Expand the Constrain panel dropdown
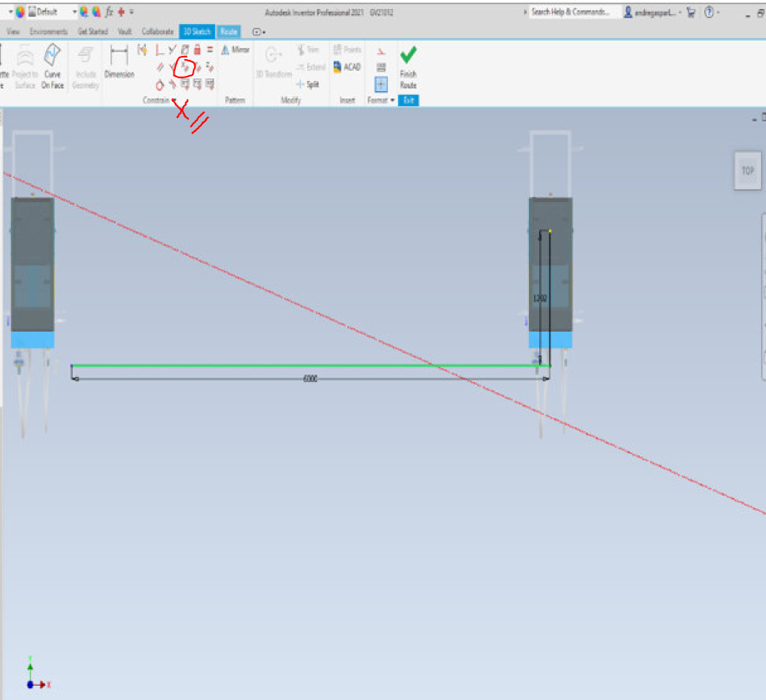Viewport: 766px width, 700px height. (174, 100)
